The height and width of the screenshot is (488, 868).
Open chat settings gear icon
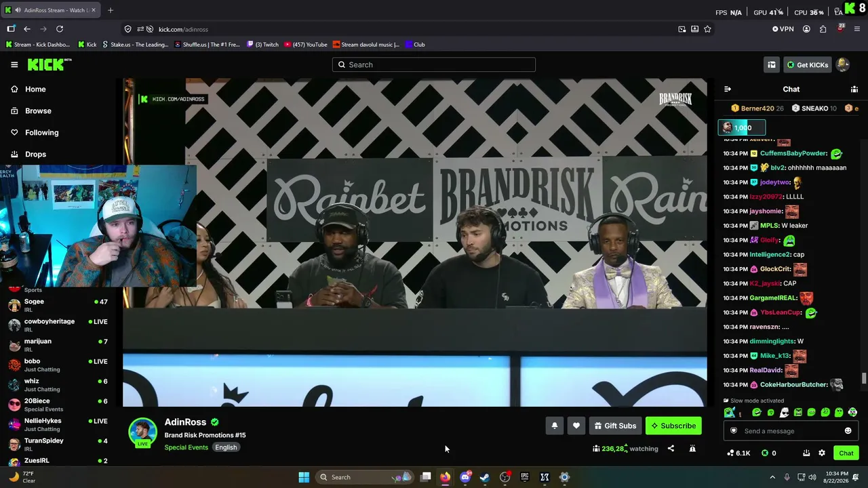[x=822, y=453]
